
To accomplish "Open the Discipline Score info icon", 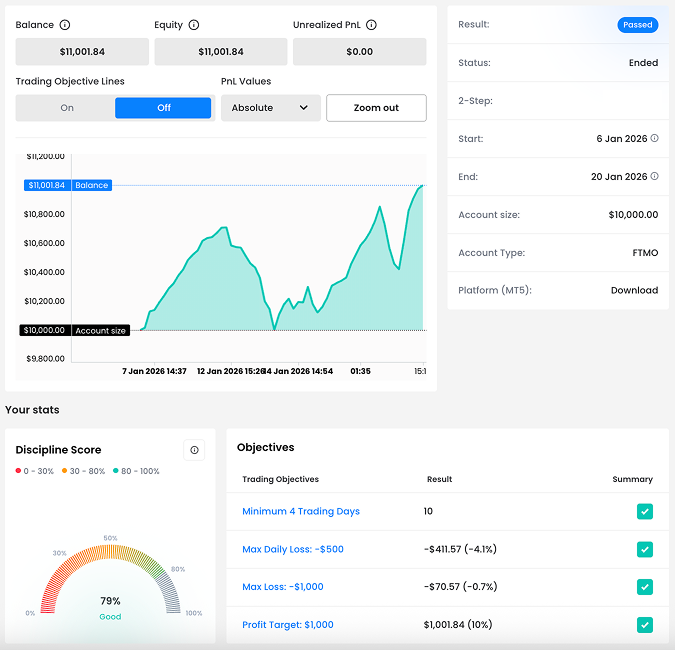I will [194, 450].
